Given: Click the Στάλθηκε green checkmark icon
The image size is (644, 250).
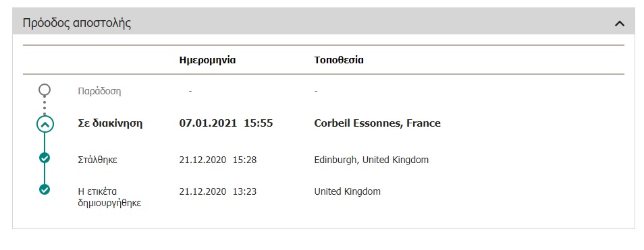Looking at the screenshot, I should 45,158.
